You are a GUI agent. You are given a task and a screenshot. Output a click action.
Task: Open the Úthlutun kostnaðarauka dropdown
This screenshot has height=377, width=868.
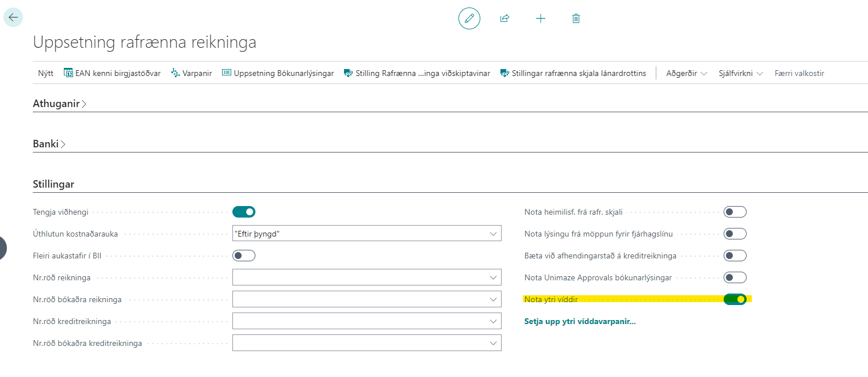click(x=366, y=234)
